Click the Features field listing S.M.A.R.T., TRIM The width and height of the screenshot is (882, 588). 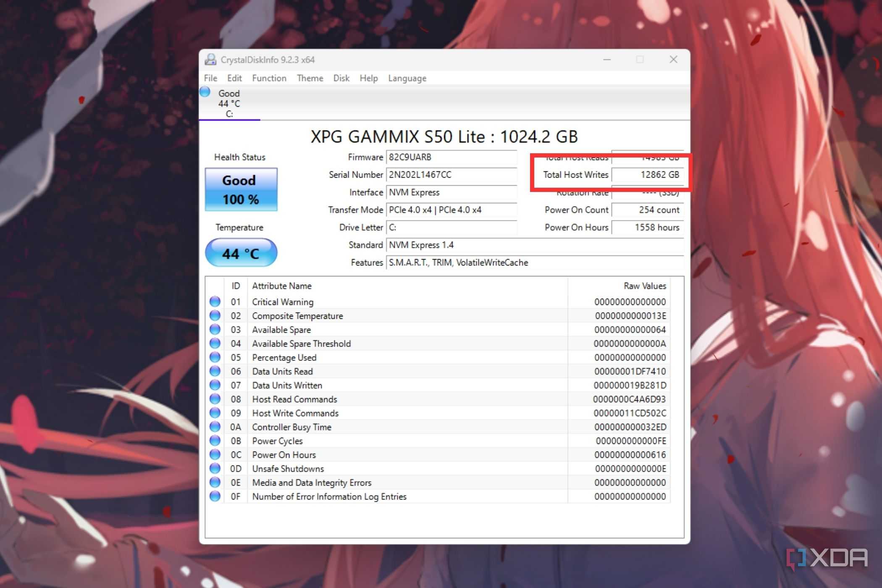[x=535, y=262]
